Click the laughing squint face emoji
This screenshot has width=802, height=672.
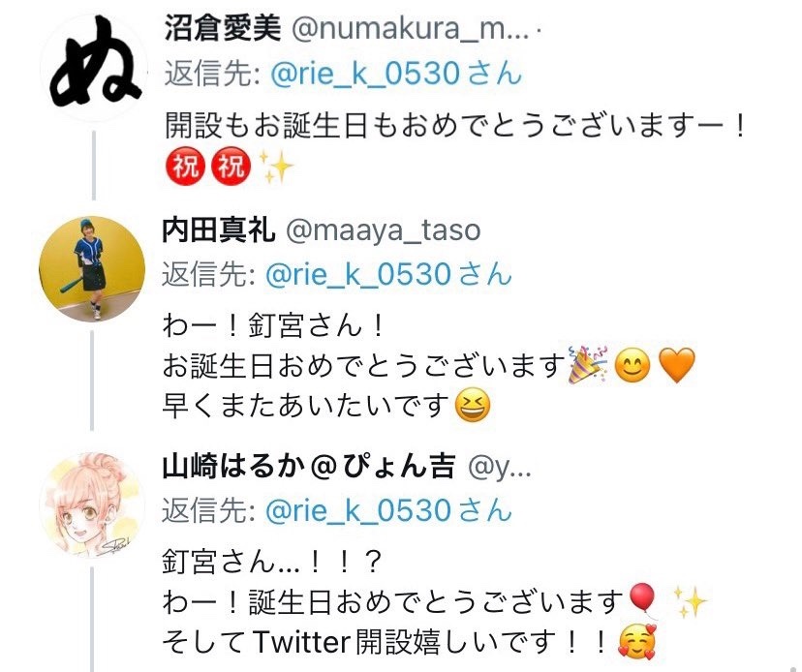[473, 405]
